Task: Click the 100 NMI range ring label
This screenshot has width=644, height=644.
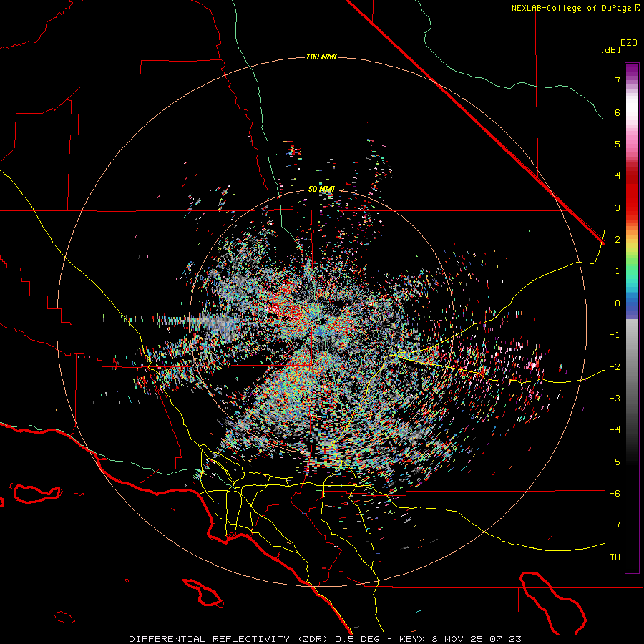Action: point(321,57)
